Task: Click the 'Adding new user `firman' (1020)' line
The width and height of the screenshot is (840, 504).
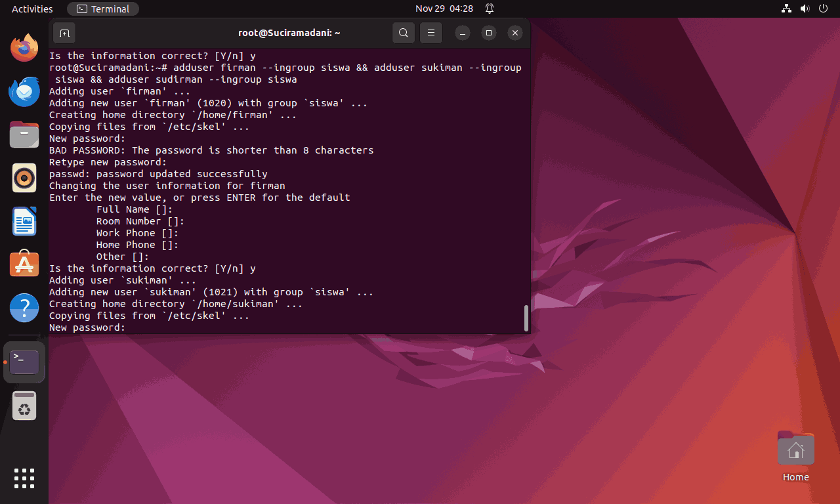Action: click(209, 103)
